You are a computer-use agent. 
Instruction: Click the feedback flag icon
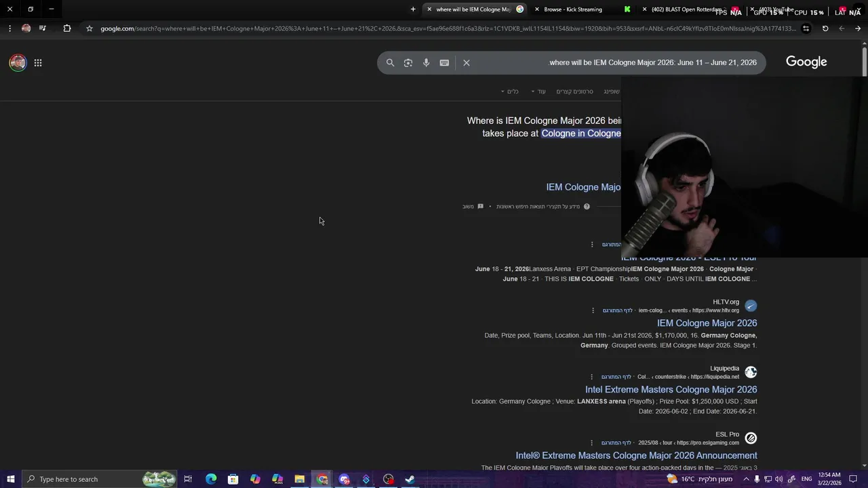[x=480, y=207]
